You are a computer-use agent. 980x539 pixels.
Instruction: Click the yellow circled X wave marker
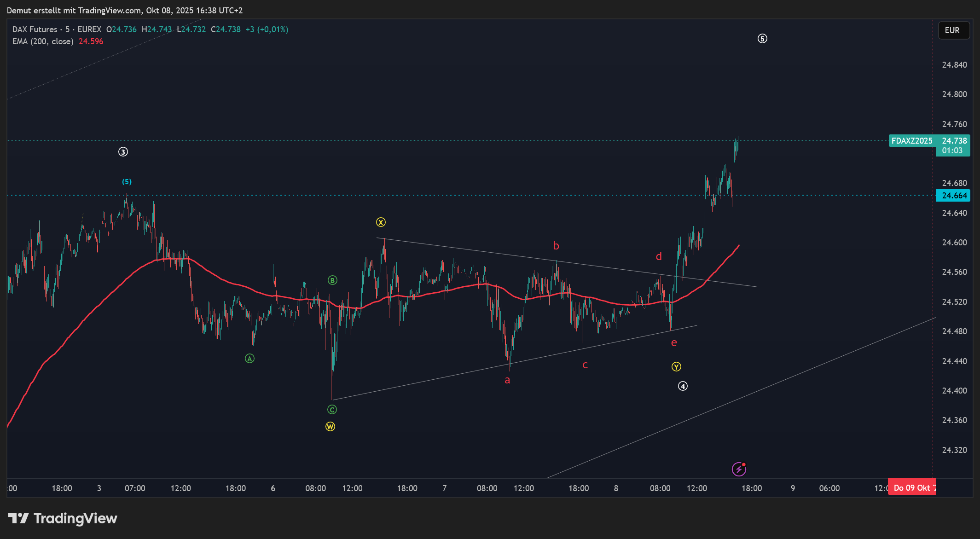381,222
